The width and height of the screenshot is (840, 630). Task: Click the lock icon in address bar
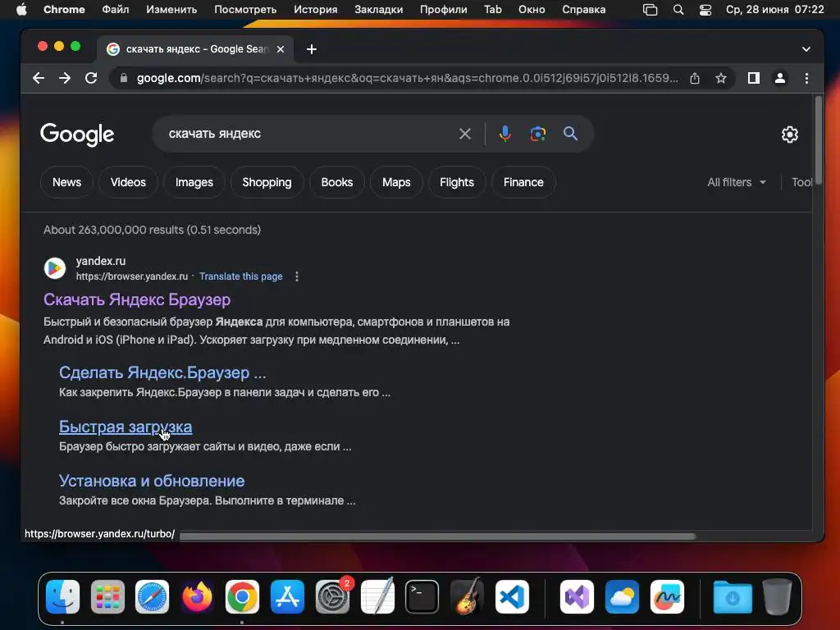pos(124,78)
